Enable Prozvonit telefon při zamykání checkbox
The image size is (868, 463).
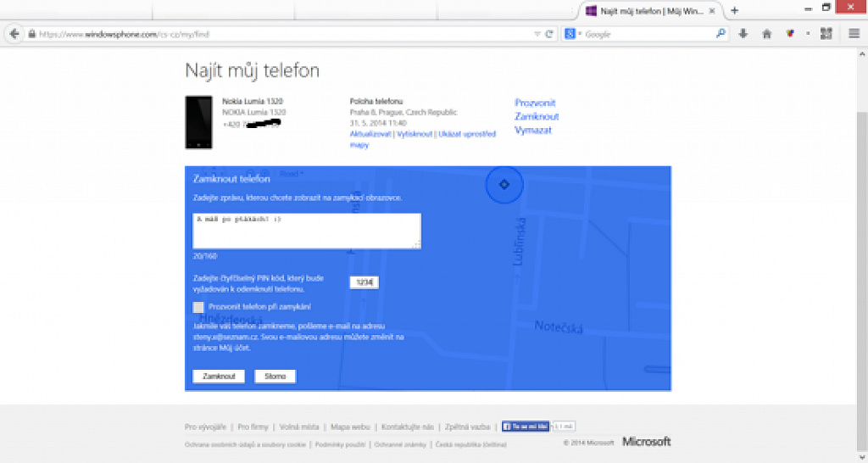198,307
